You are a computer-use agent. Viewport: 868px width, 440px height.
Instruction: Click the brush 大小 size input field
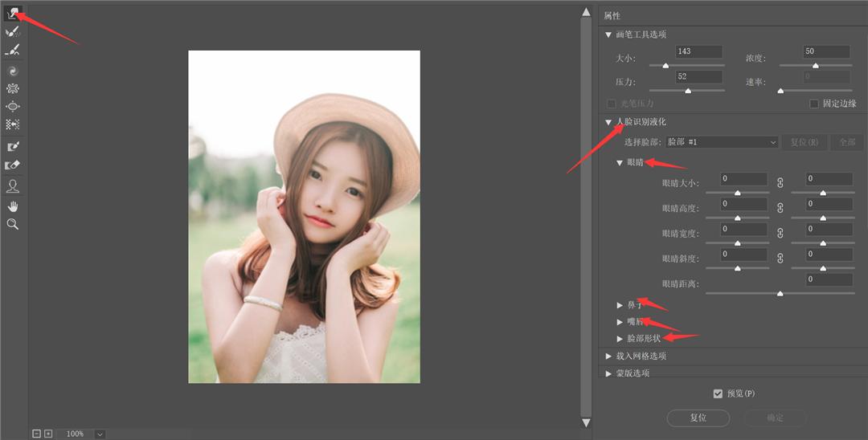point(698,51)
